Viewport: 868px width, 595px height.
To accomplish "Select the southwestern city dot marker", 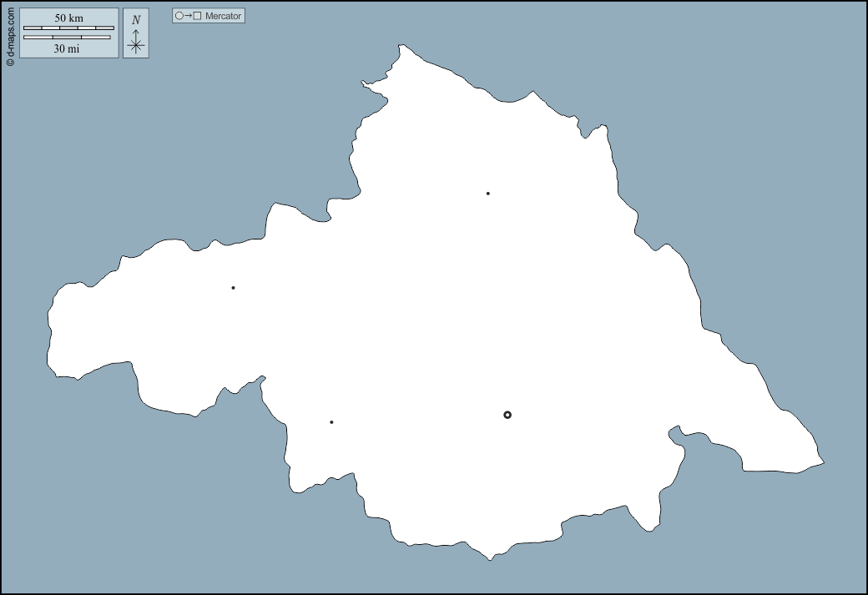I will click(331, 422).
